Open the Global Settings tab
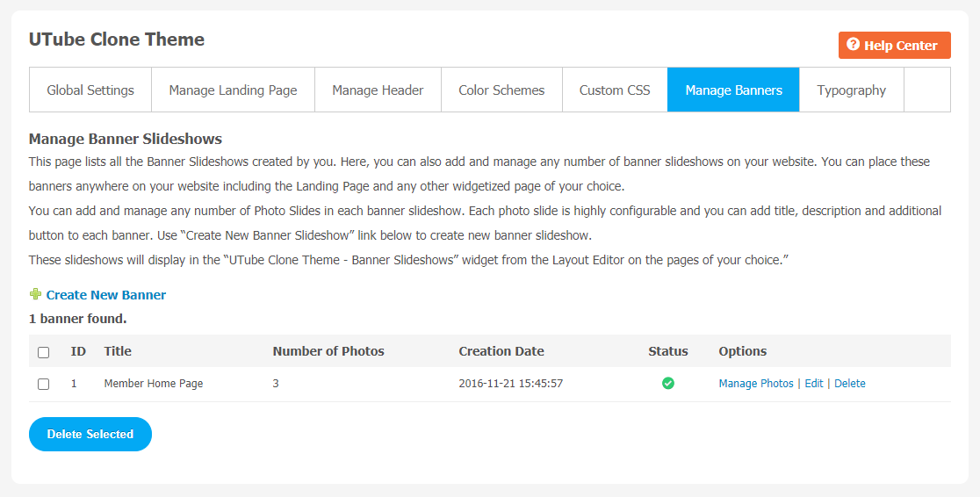This screenshot has height=497, width=980. 90,90
